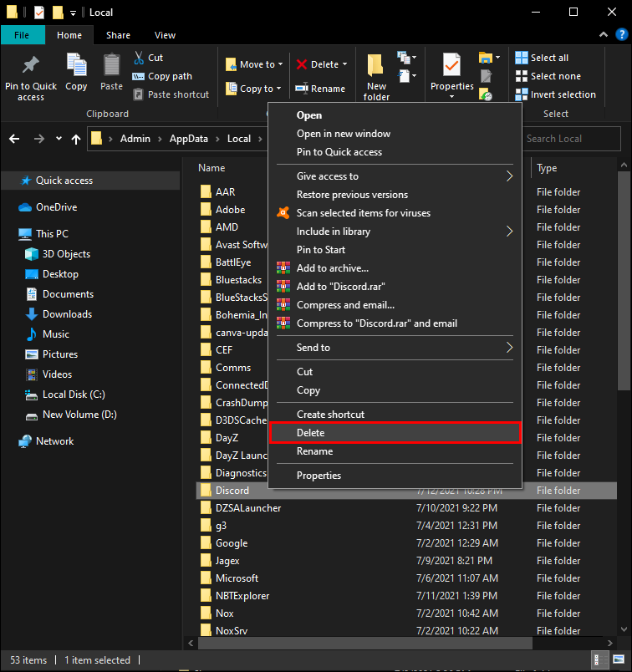Expand Give access to submenu
The width and height of the screenshot is (632, 672).
pyautogui.click(x=509, y=176)
